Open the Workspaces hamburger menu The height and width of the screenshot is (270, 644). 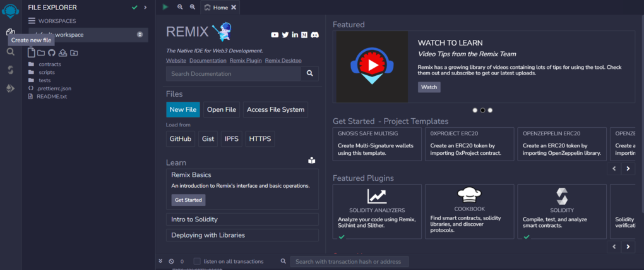(32, 21)
